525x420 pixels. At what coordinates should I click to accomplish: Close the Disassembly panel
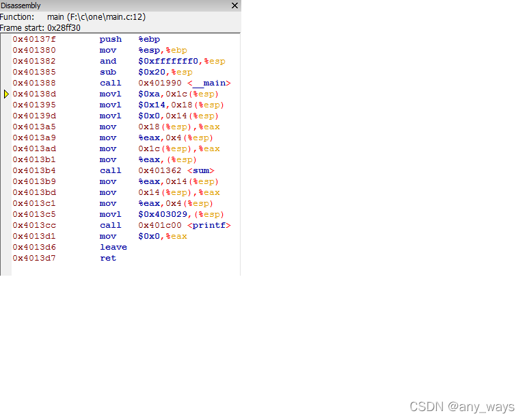(234, 5)
